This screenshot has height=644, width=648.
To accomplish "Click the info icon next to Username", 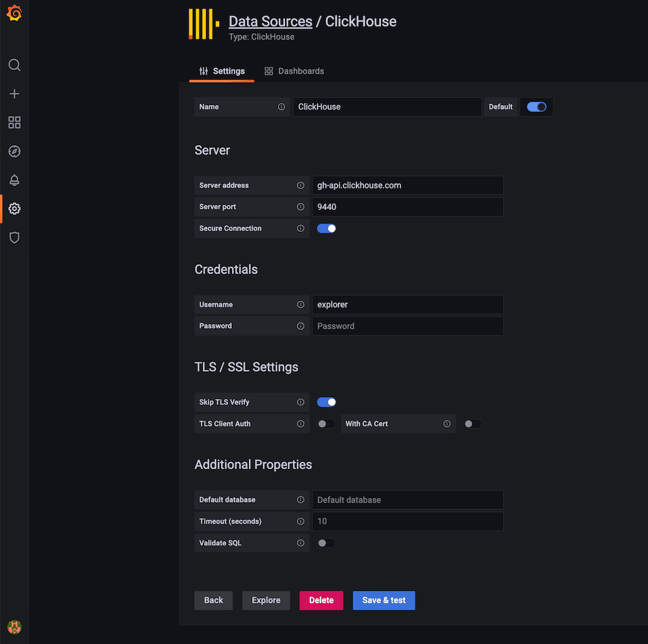I will pos(301,305).
